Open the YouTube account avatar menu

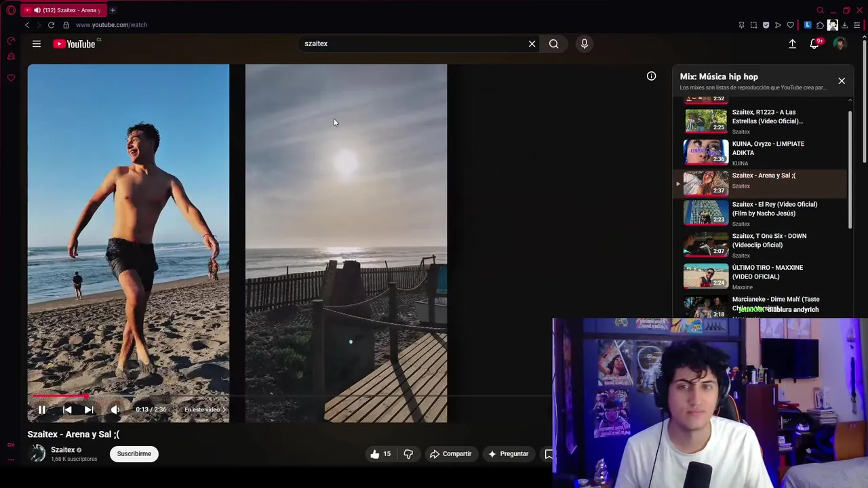840,44
